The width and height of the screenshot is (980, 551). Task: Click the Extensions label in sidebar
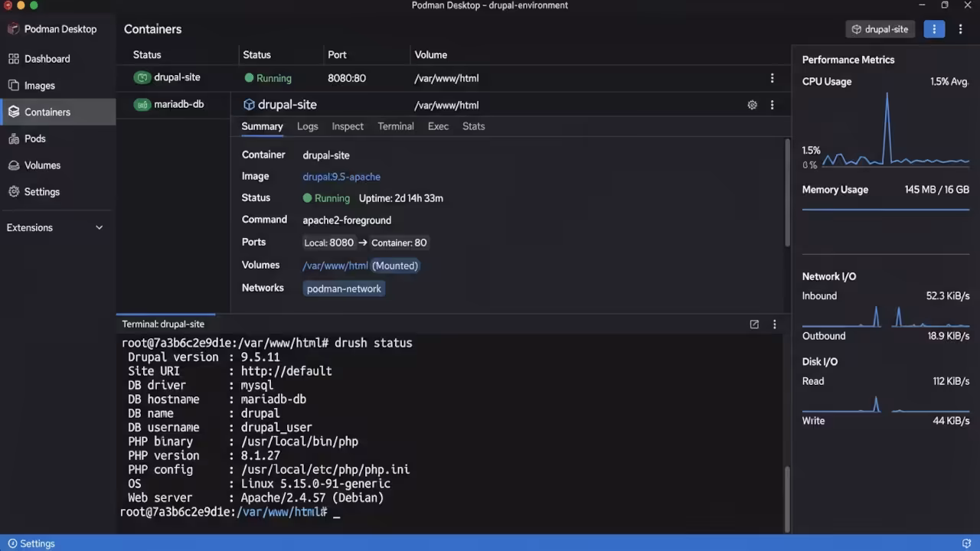click(x=30, y=228)
